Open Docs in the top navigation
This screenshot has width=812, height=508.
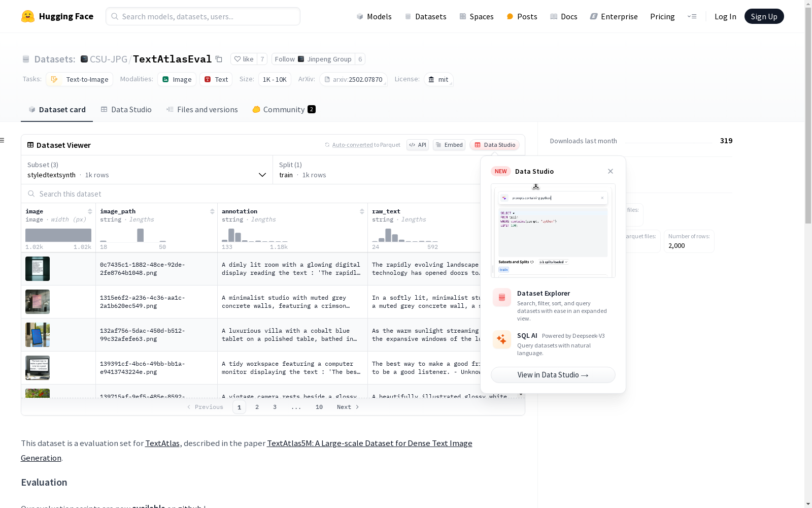point(564,16)
